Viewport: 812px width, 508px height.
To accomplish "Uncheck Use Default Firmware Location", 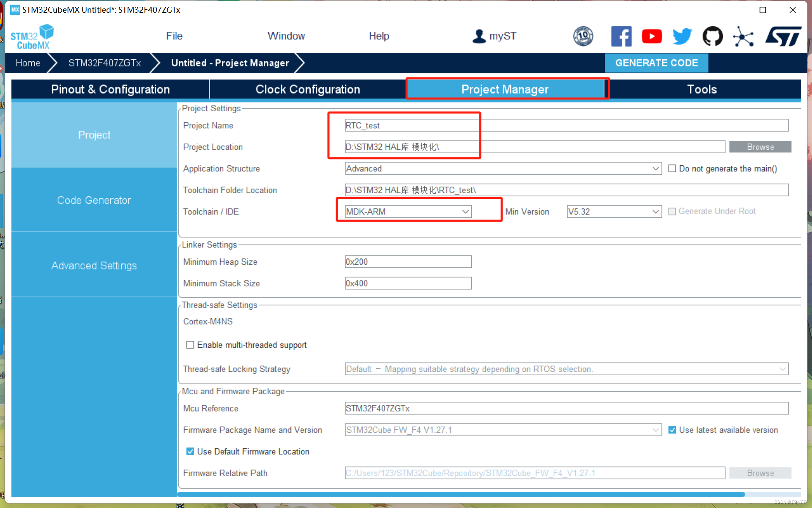I will click(x=190, y=451).
